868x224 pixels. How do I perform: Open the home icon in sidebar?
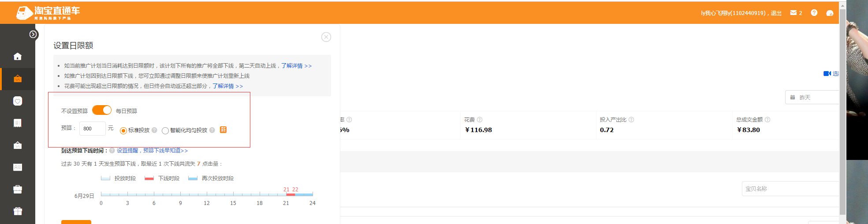[18, 57]
